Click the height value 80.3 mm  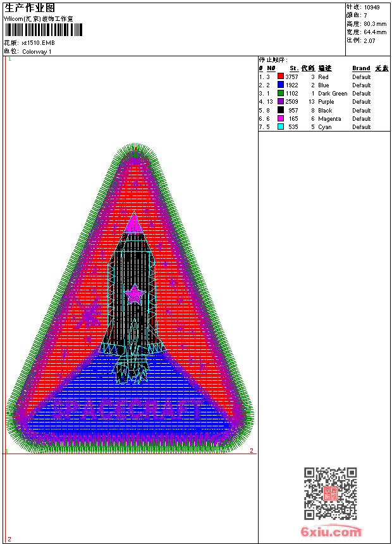[x=375, y=24]
